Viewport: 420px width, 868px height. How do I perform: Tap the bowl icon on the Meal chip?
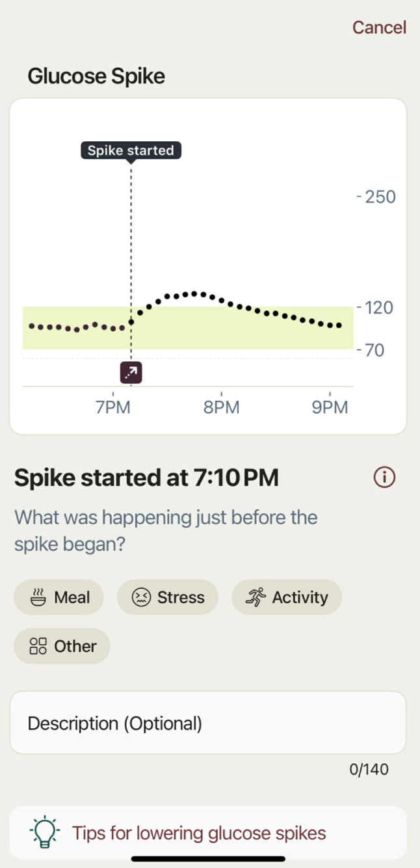[x=38, y=597]
